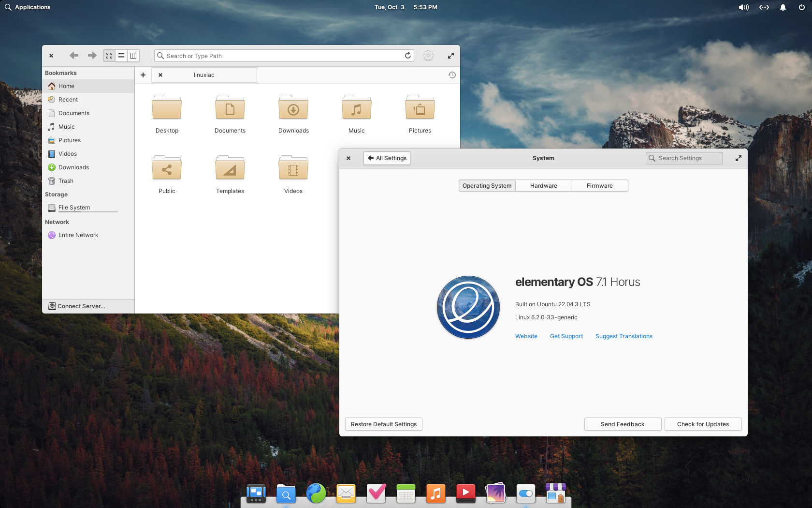Open the Files settings gear menu

[428, 56]
